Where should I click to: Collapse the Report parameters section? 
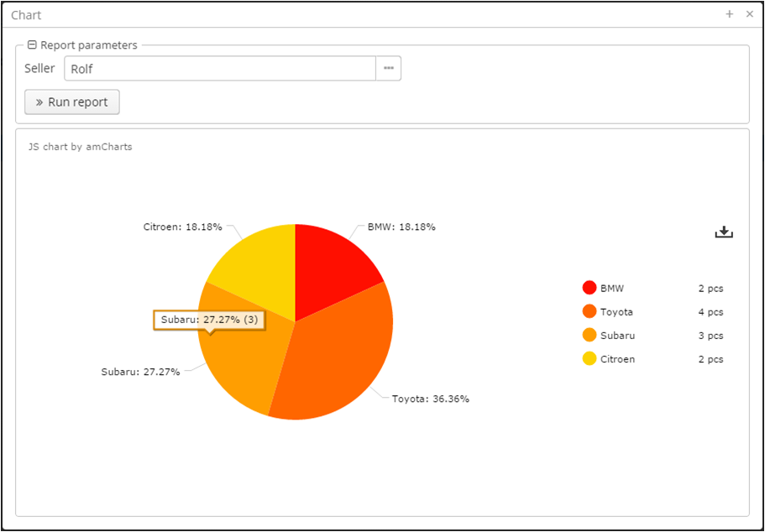click(x=32, y=45)
